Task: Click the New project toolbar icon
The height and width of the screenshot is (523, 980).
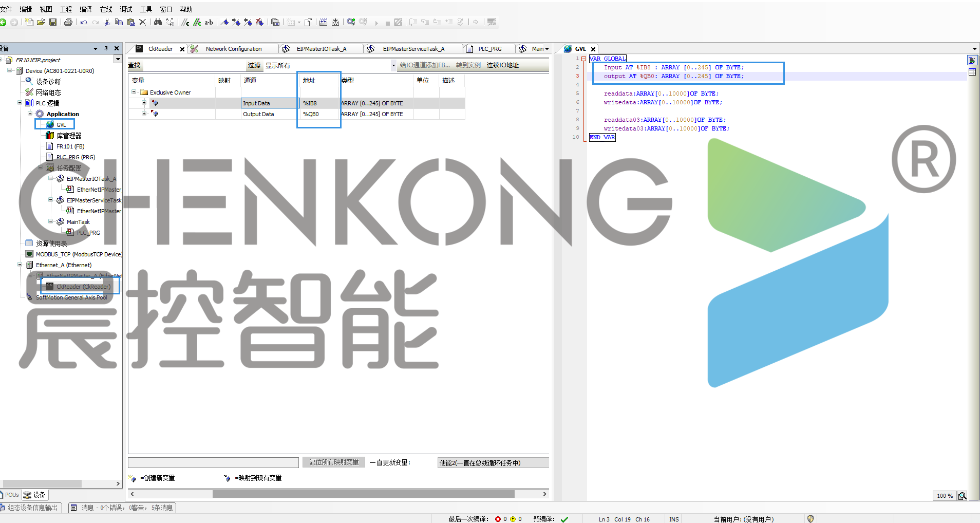Action: [x=29, y=22]
